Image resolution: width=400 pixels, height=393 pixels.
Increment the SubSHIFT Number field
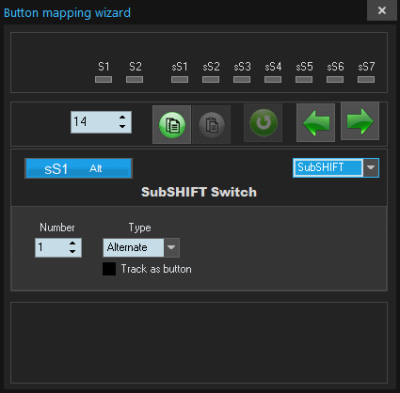[72, 243]
